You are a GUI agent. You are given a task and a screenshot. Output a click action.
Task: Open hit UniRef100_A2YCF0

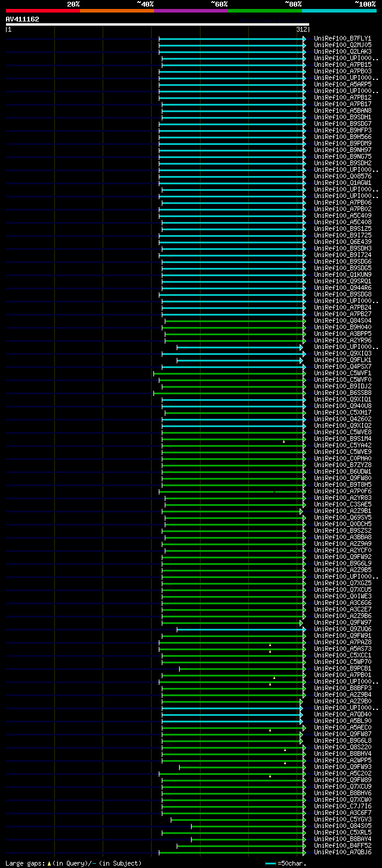[x=343, y=551]
